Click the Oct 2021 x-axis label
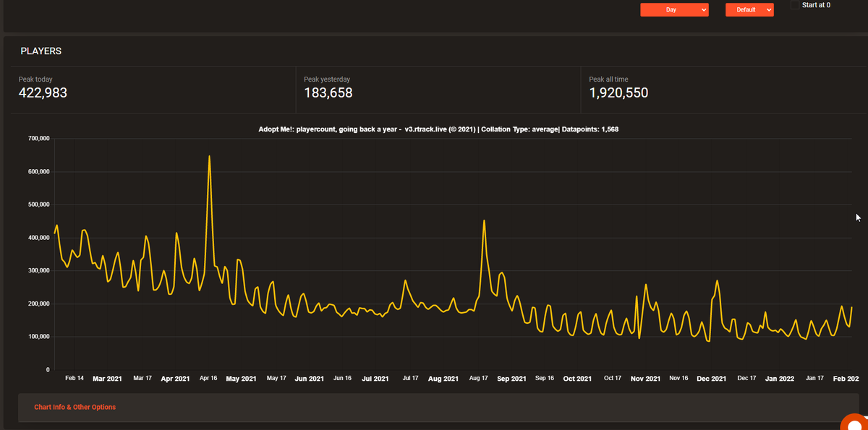The image size is (868, 430). pyautogui.click(x=577, y=379)
